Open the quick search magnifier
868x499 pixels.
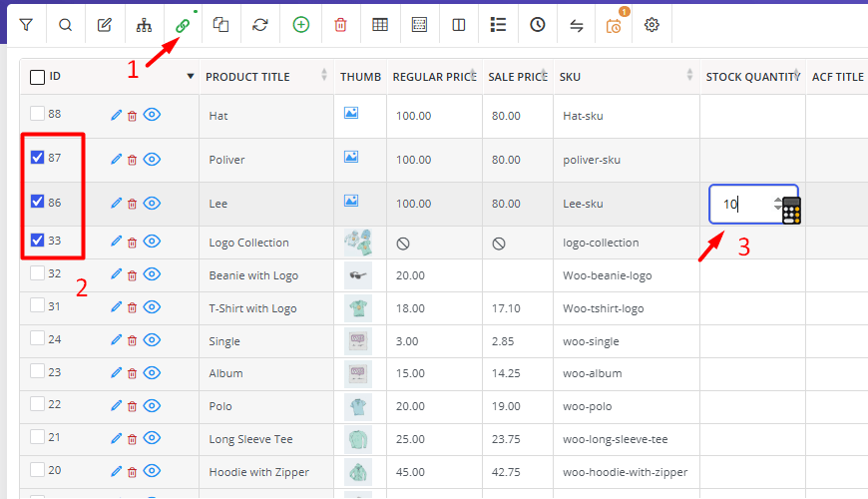(x=65, y=25)
